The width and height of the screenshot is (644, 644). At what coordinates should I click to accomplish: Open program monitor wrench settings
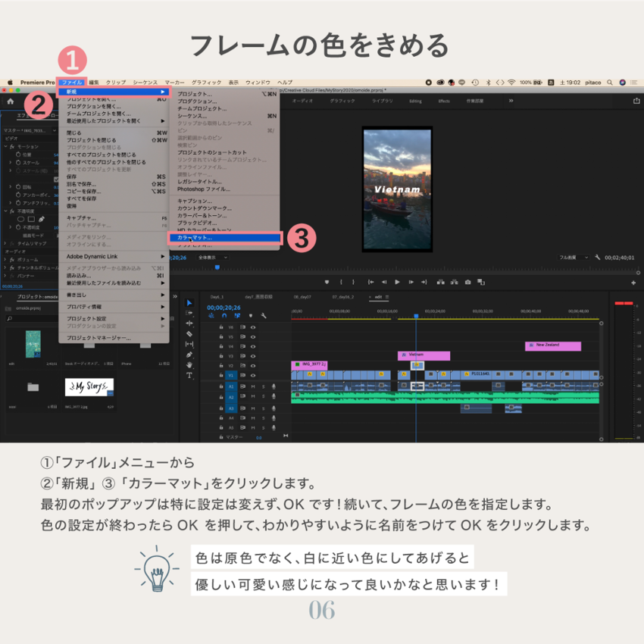click(598, 258)
